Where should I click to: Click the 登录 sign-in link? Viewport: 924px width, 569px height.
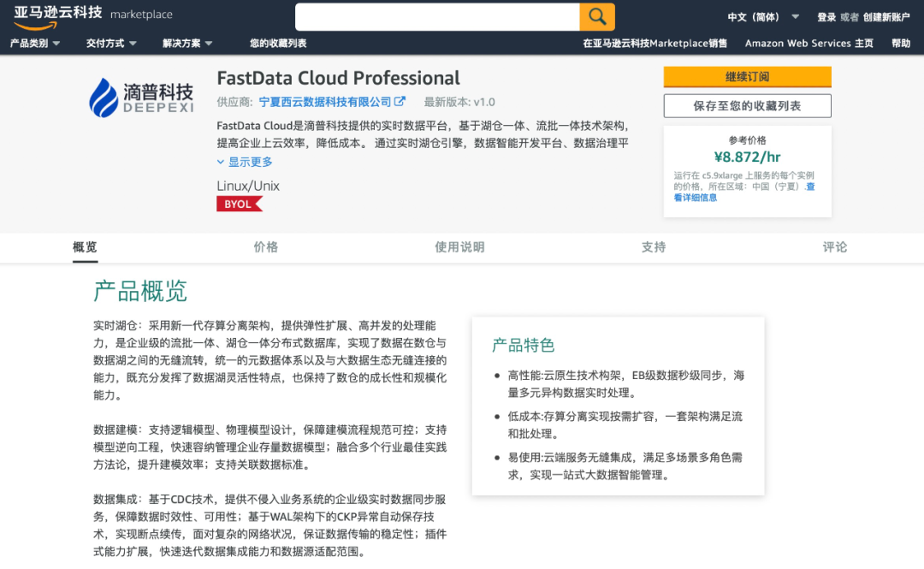(x=826, y=17)
